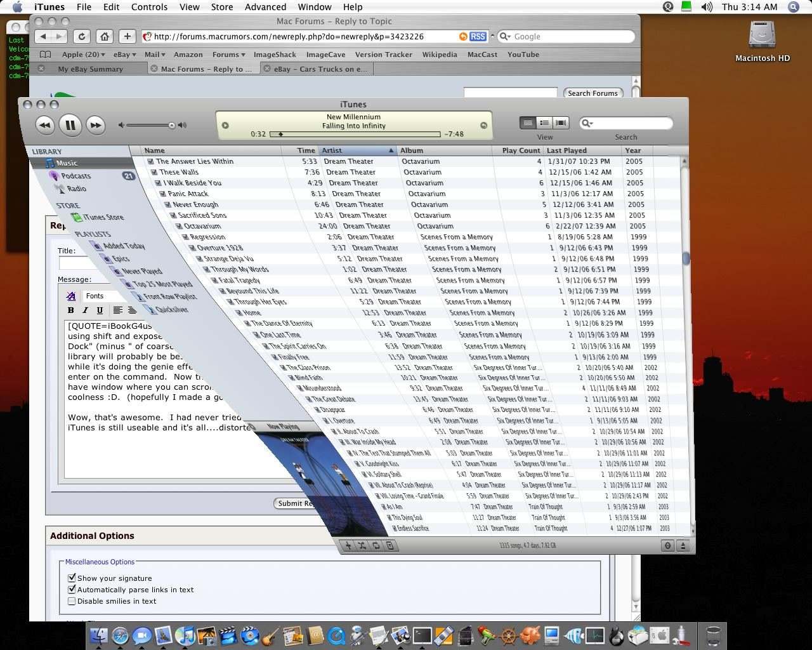
Task: Open Macintosh HD on desktop
Action: (x=763, y=41)
